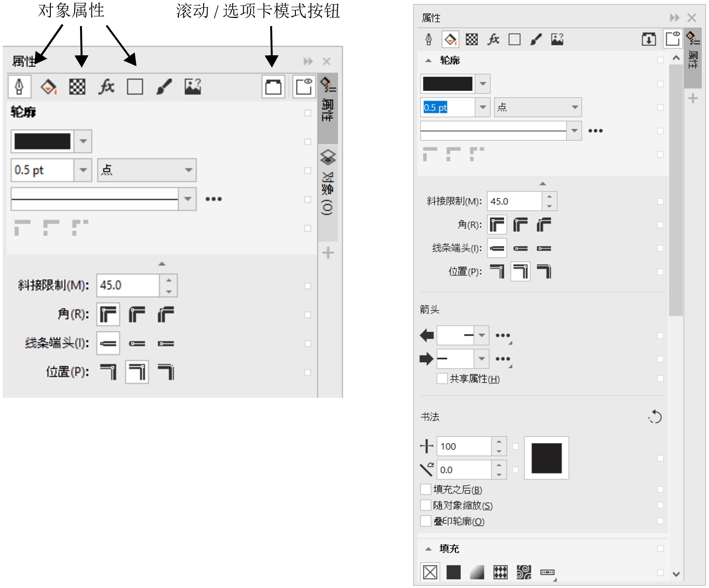Enable the 共享属性(H) checkbox
This screenshot has width=709, height=588.
(442, 379)
